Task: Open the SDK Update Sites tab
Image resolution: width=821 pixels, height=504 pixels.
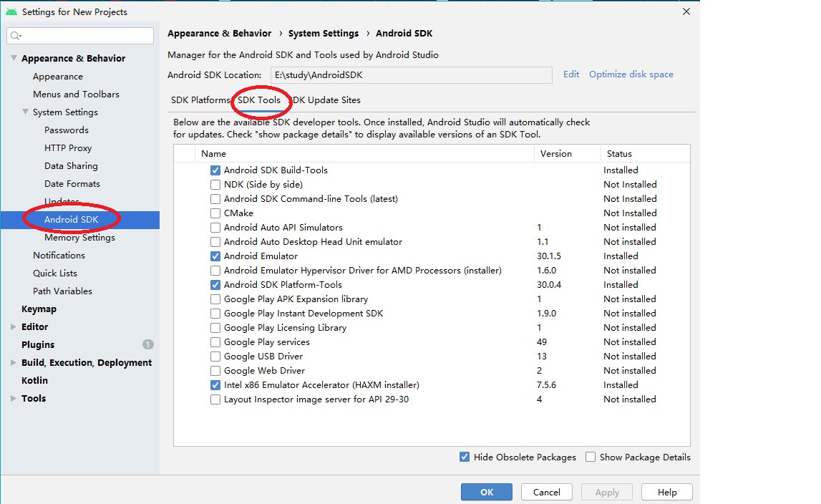Action: click(x=326, y=100)
